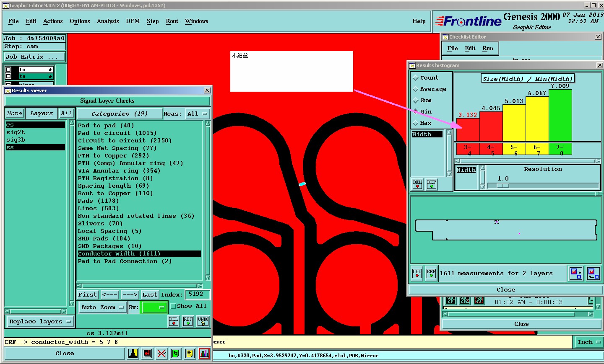Click the Categories list vertical scrollbar

tap(207, 201)
